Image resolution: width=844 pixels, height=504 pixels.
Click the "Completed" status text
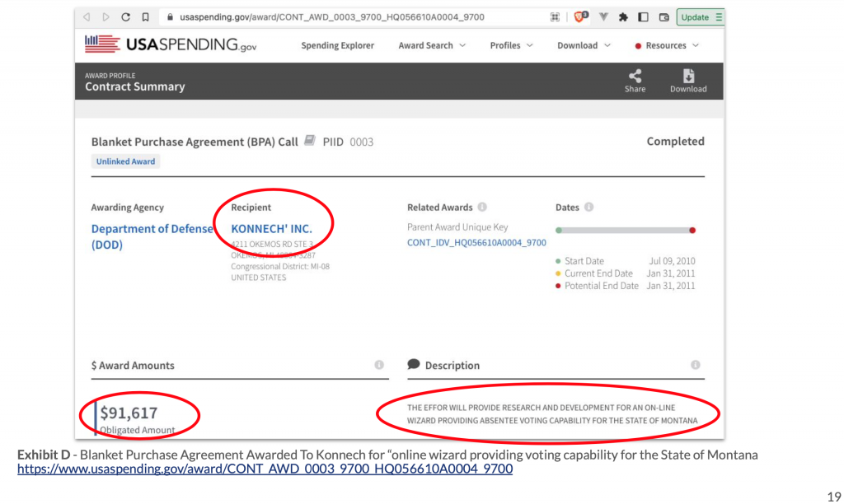tap(676, 141)
